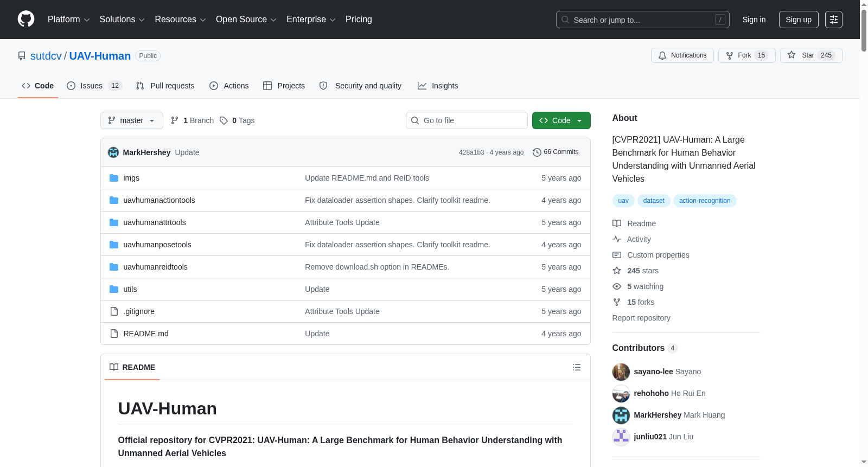Open the command palette icon button
Image resolution: width=868 pixels, height=467 pixels.
pyautogui.click(x=833, y=20)
